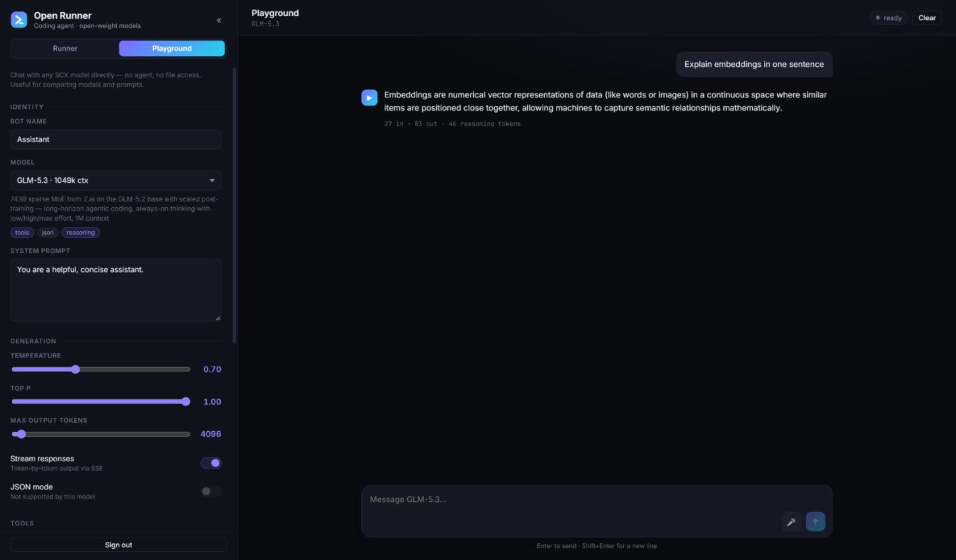Click the 'Token-by-token output via SSE' caption

[x=57, y=469]
